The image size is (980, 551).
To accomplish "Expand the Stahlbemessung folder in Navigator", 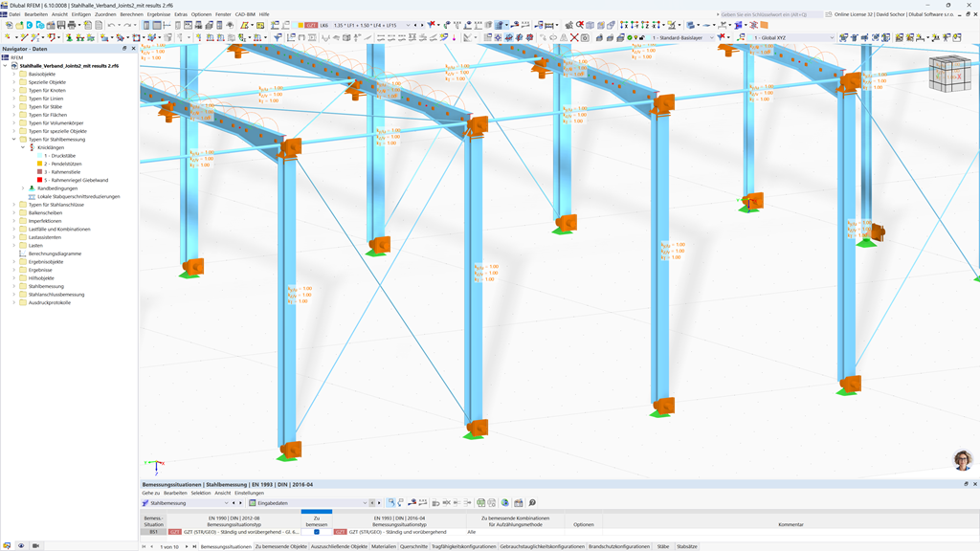I will pyautogui.click(x=14, y=286).
